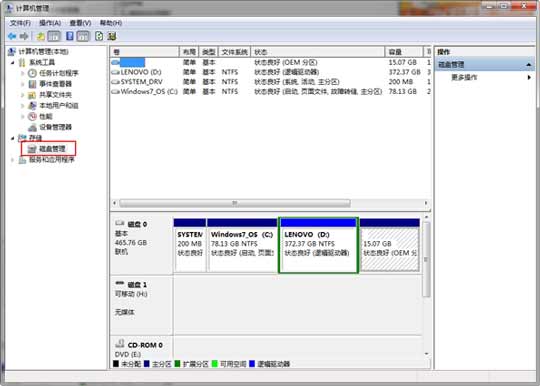Select LENOVO (D:) row in volume list
The width and height of the screenshot is (540, 386).
[x=271, y=72]
